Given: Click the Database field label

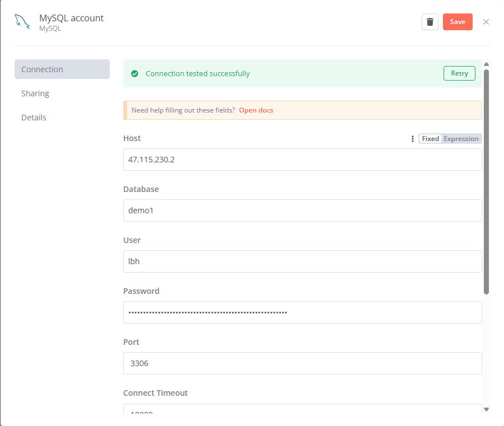Looking at the screenshot, I should [141, 189].
